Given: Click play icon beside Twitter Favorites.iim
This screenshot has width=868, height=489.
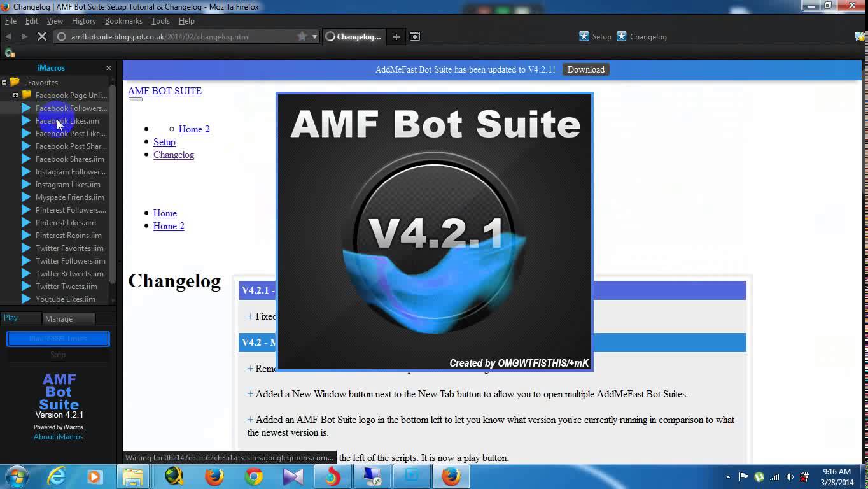Looking at the screenshot, I should (26, 248).
